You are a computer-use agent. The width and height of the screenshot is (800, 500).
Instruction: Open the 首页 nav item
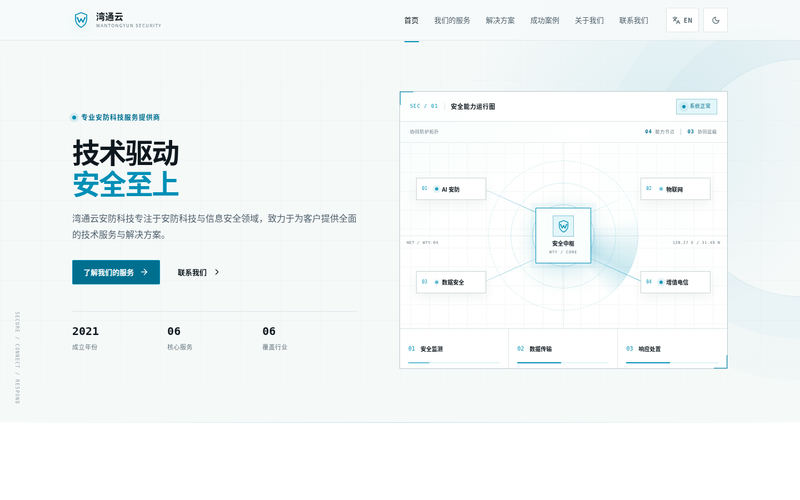point(411,20)
